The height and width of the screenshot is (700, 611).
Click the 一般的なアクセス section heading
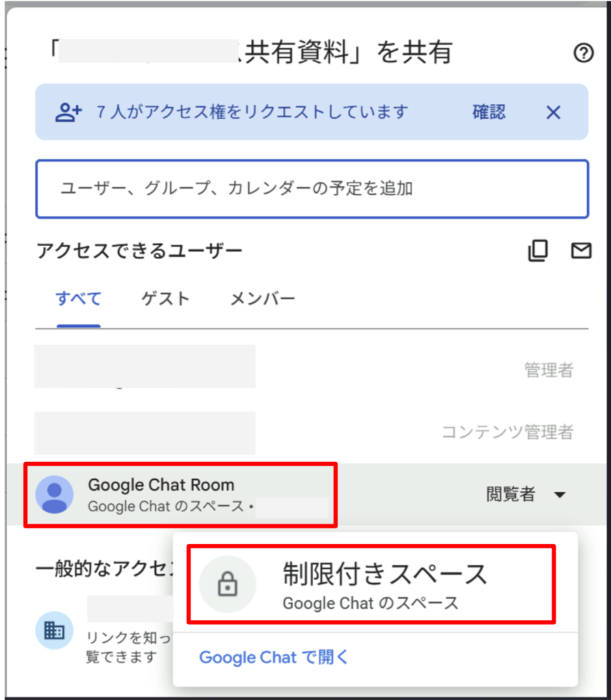click(x=105, y=569)
